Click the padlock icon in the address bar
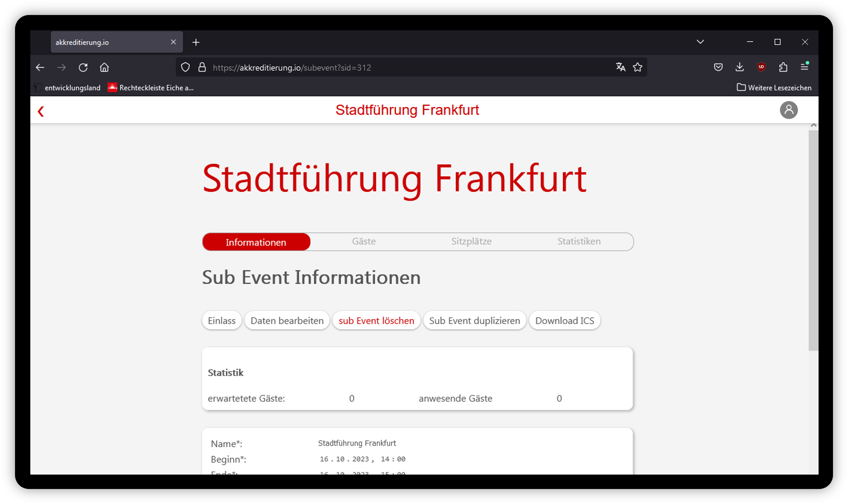Screen dimensions: 848x504 point(202,67)
